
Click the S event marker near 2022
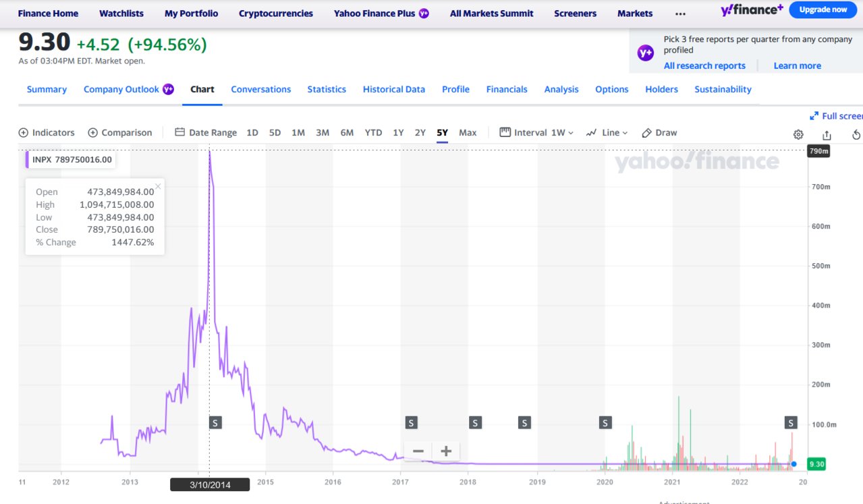pos(790,423)
